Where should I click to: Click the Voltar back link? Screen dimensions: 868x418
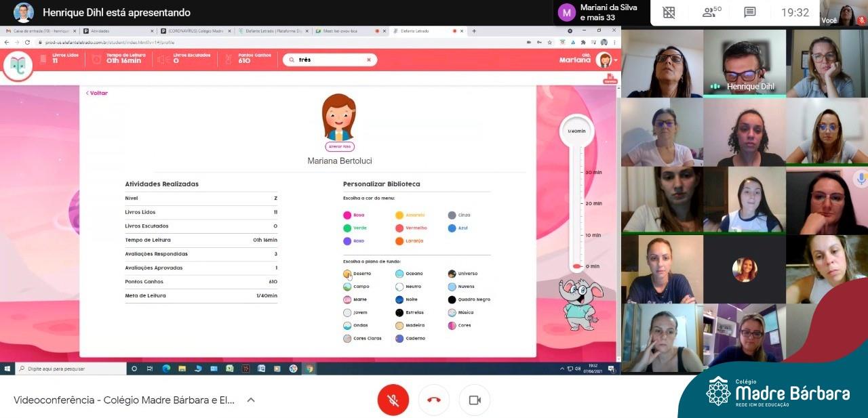point(97,93)
